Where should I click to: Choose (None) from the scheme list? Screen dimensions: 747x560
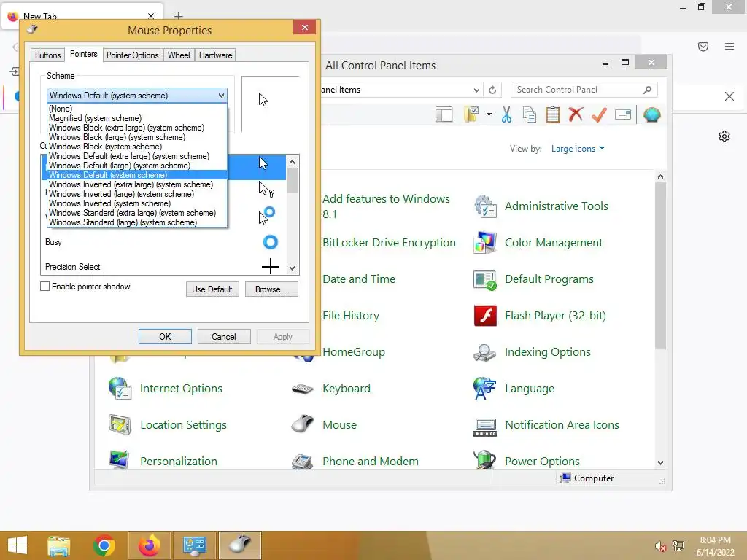(137, 109)
